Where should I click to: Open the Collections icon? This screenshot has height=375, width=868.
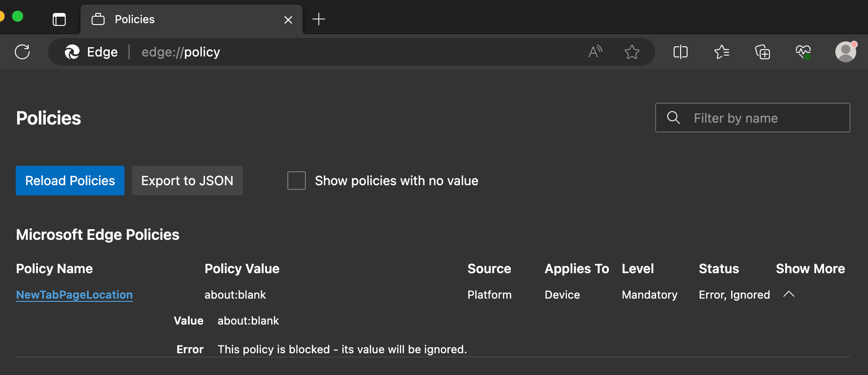pos(762,52)
